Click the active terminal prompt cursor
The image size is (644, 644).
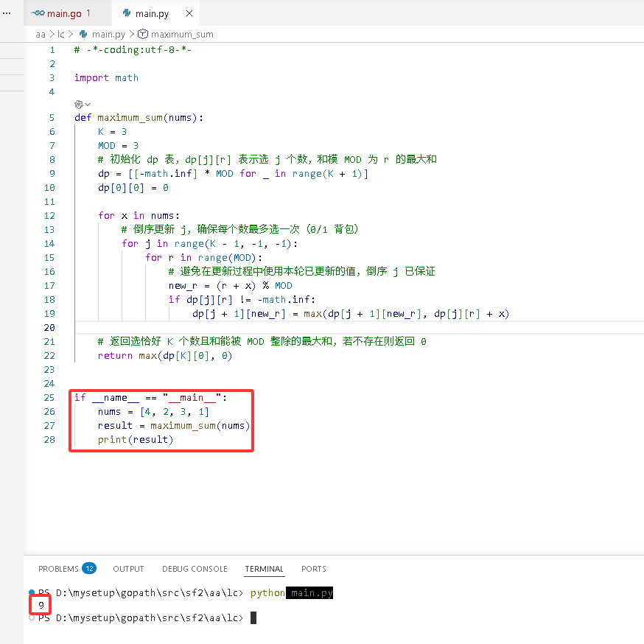coord(253,617)
